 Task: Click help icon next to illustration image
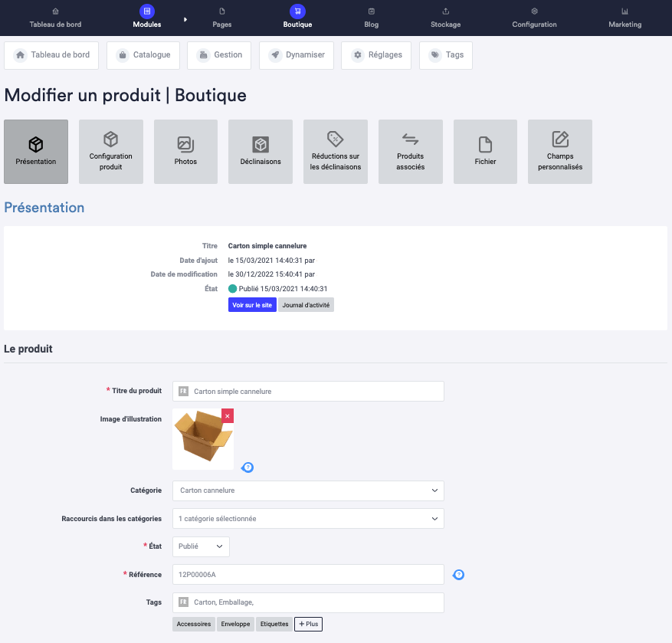pos(247,467)
